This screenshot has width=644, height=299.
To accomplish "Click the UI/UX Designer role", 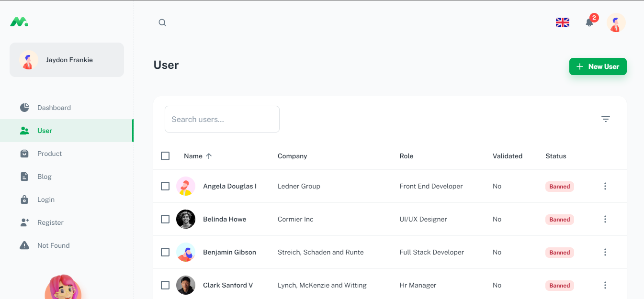I will click(423, 219).
